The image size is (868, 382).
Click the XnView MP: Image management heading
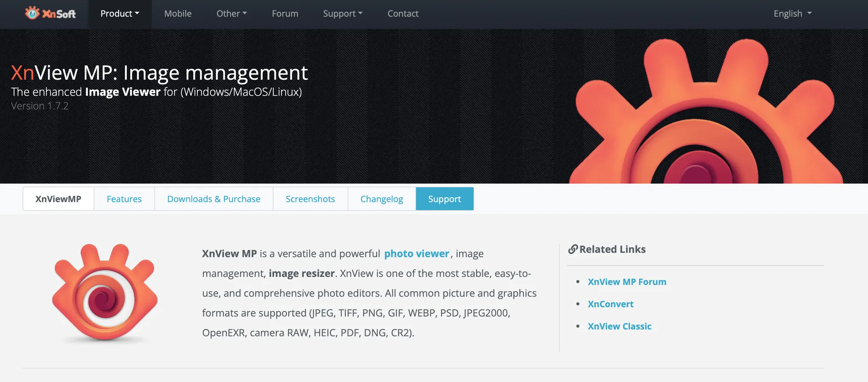(159, 72)
